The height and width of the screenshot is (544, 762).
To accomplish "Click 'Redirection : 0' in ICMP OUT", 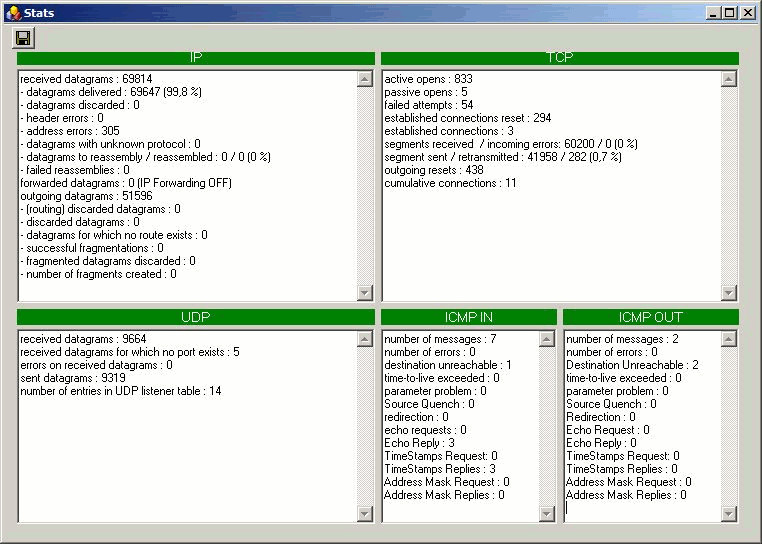I will point(601,417).
